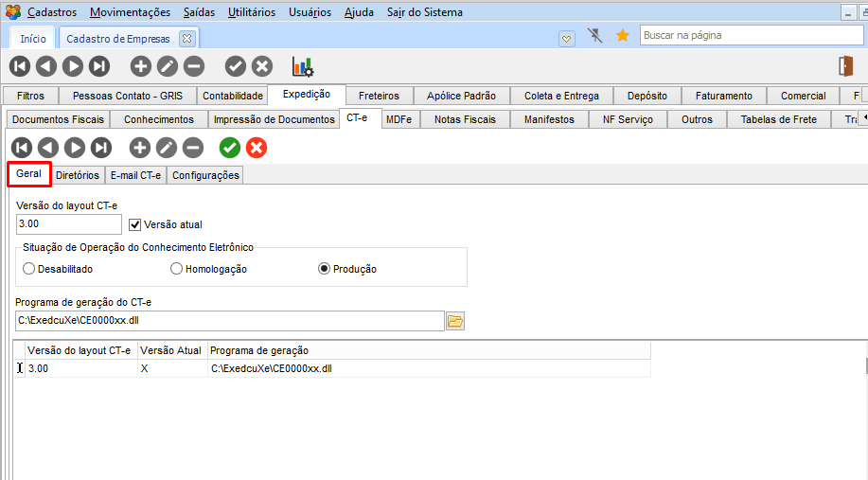This screenshot has height=480, width=868.
Task: Open the Configurações tab
Action: 206,175
